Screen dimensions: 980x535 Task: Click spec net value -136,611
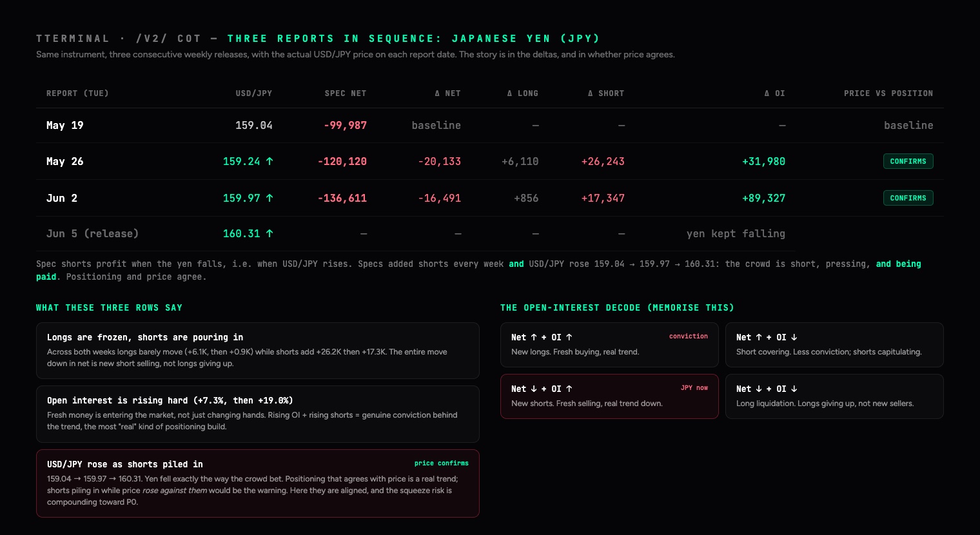pyautogui.click(x=342, y=198)
